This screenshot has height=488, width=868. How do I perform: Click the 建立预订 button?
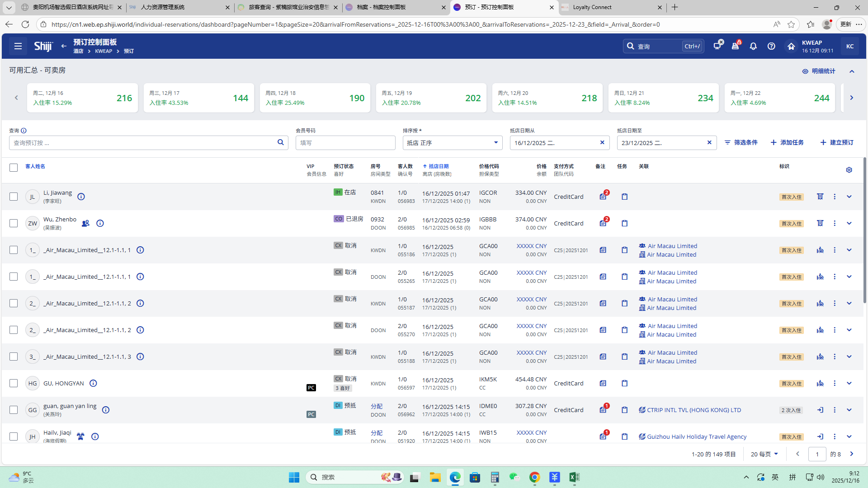[837, 142]
